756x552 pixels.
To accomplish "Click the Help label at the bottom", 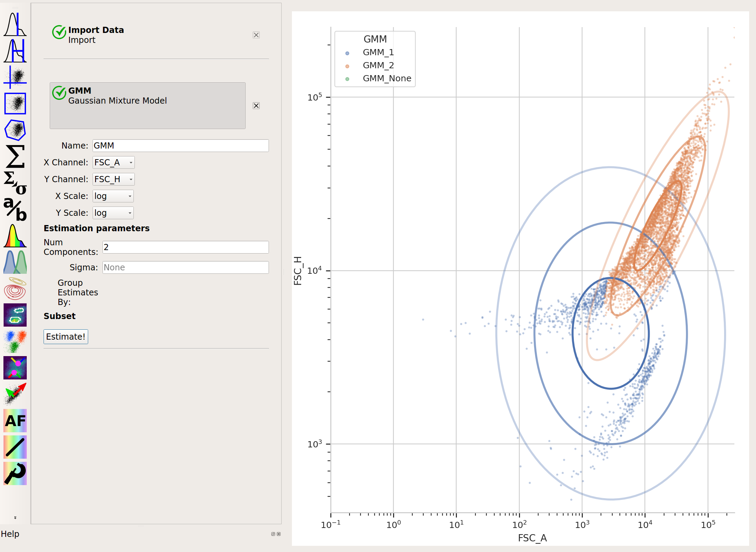I will [10, 534].
